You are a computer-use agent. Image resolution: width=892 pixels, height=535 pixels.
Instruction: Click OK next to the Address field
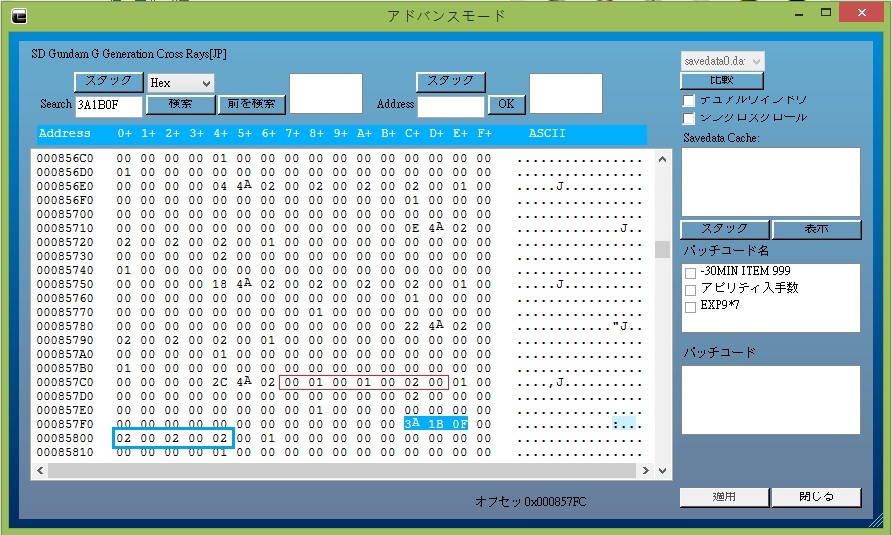(x=506, y=104)
